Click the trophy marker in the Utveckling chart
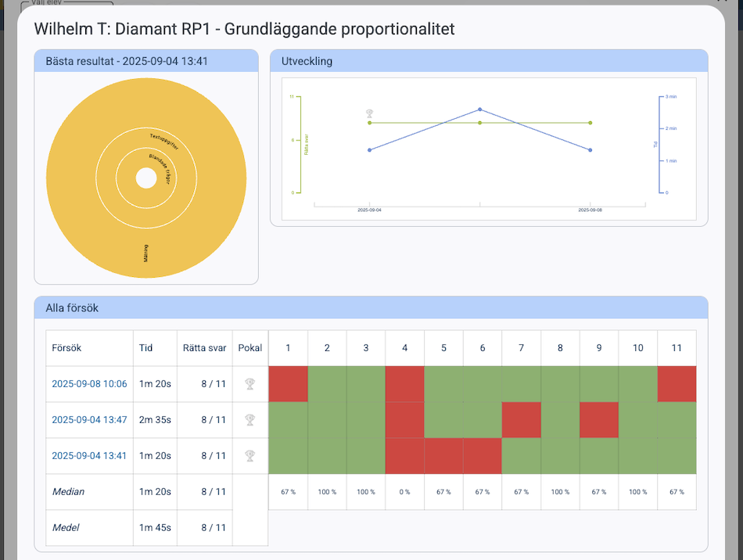Screen dimensions: 743x560 [x=370, y=114]
